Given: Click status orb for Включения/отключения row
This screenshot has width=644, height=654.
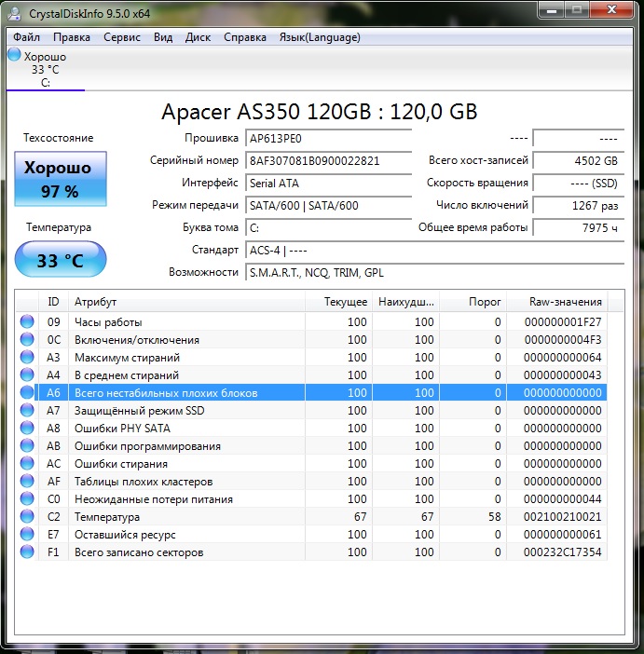Looking at the screenshot, I should [27, 339].
